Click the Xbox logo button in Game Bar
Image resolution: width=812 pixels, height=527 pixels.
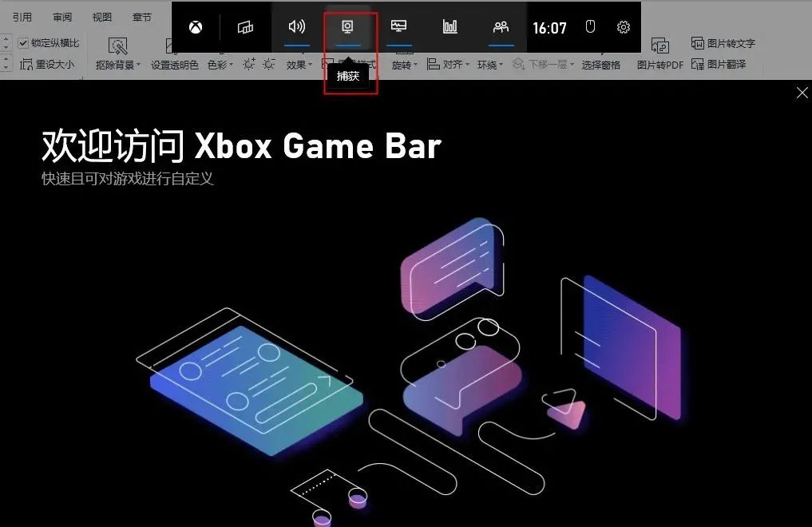(196, 27)
